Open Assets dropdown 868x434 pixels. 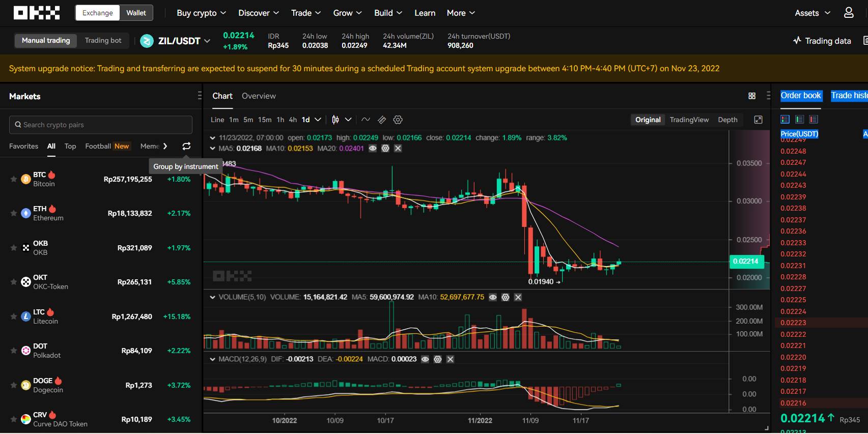click(813, 13)
